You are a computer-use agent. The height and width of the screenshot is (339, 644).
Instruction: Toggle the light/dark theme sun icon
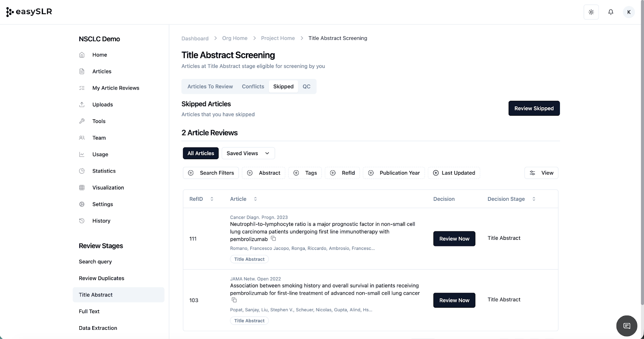click(591, 12)
